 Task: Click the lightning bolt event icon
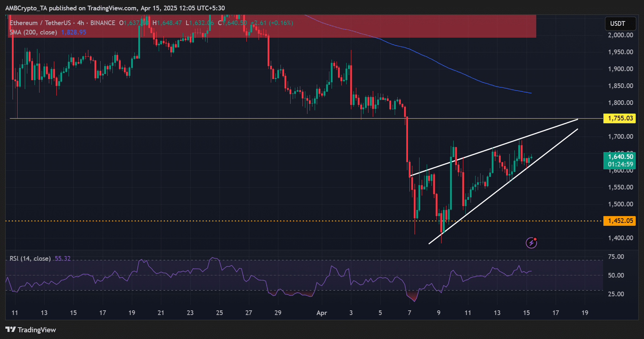(x=531, y=243)
